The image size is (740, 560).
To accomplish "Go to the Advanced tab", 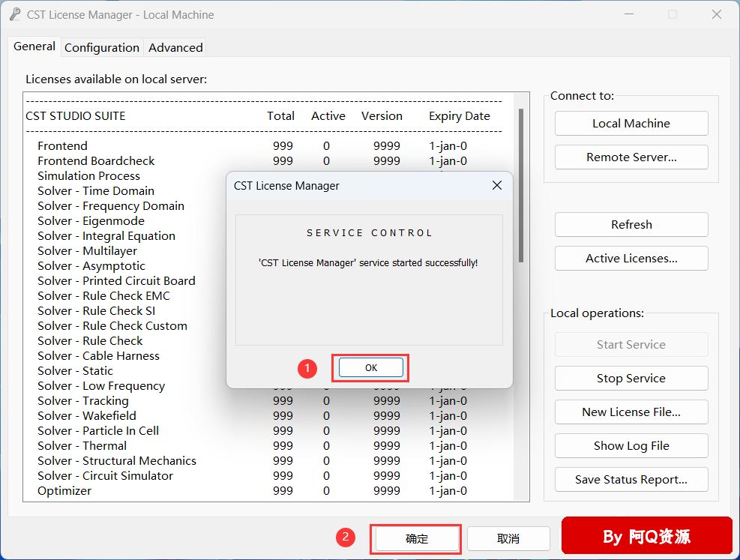I will pyautogui.click(x=175, y=48).
